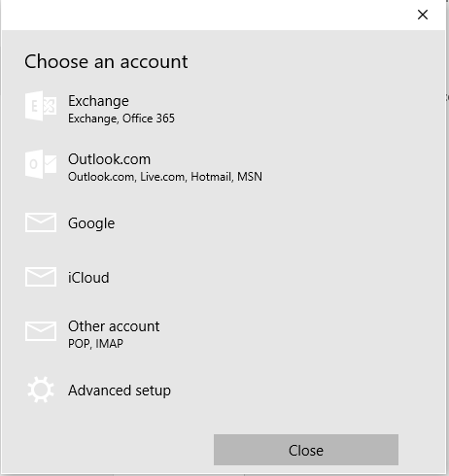The image size is (449, 476).
Task: Click the Choose an account heading
Action: (106, 61)
